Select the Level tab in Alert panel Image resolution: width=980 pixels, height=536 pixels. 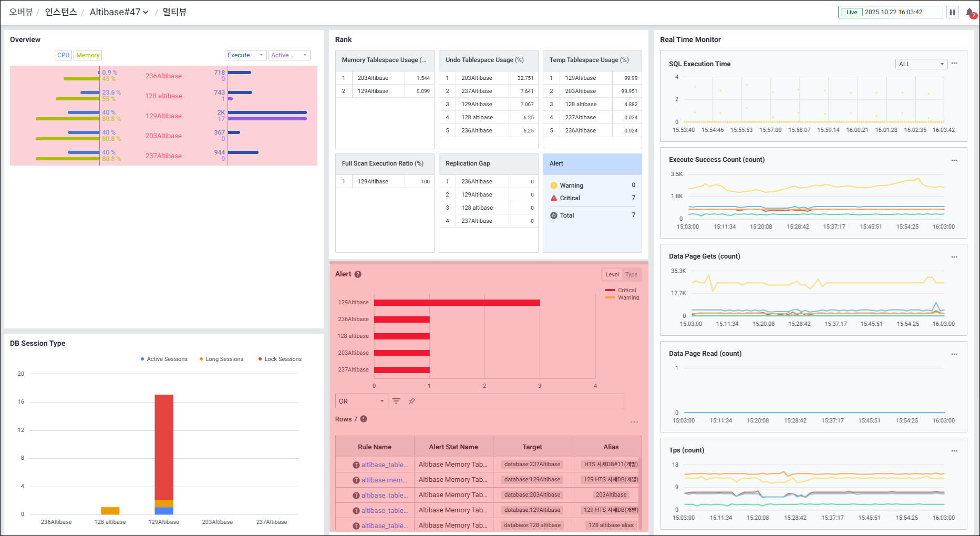612,274
